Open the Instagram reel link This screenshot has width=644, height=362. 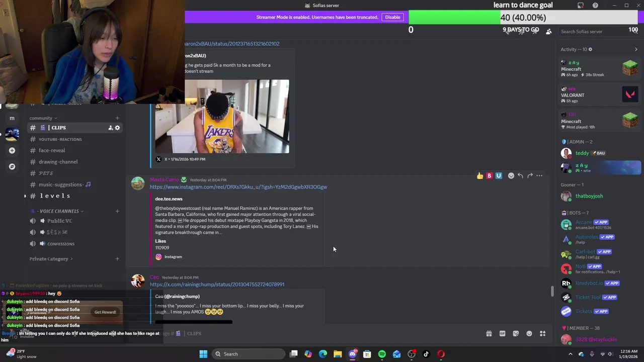(x=238, y=187)
